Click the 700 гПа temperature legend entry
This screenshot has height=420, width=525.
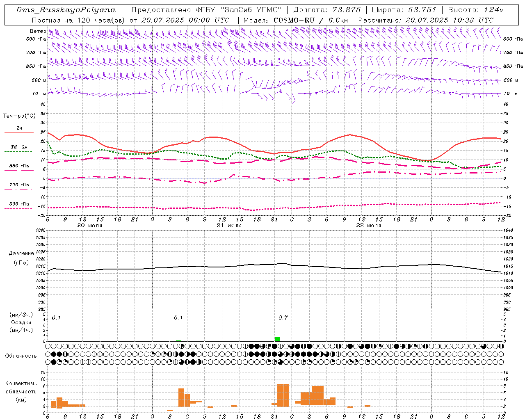click(19, 185)
